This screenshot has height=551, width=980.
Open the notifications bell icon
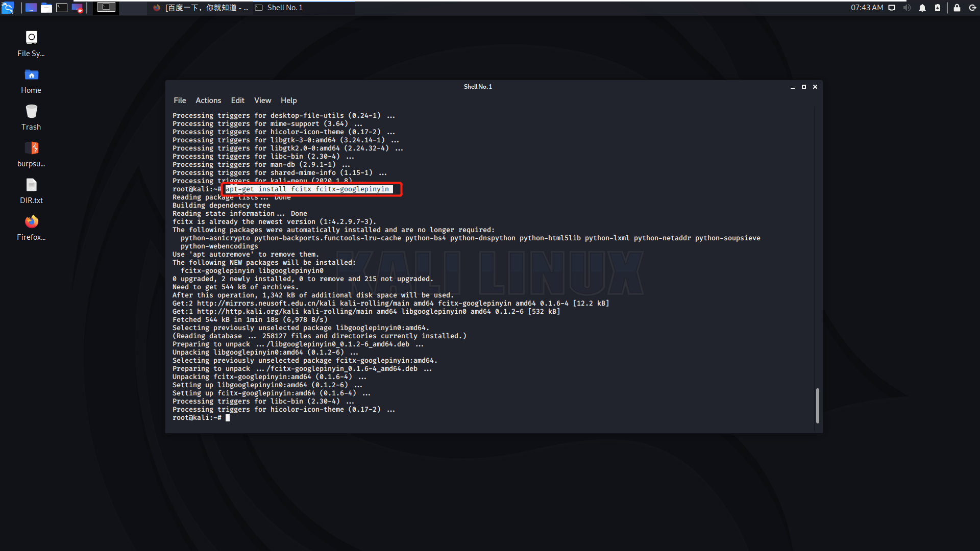coord(922,8)
